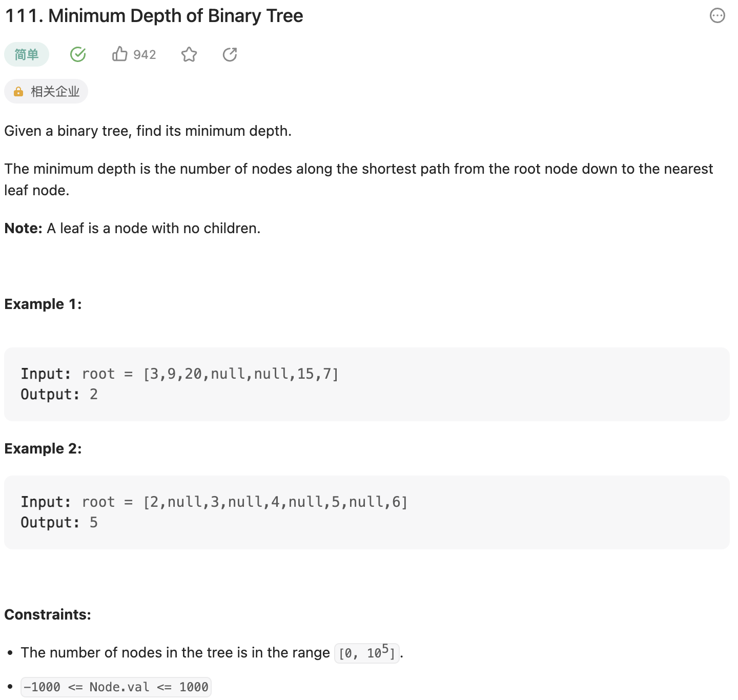Screen dimensions: 738x700
Task: Click the Minimum Depth of Binary Tree title
Action: pos(154,16)
